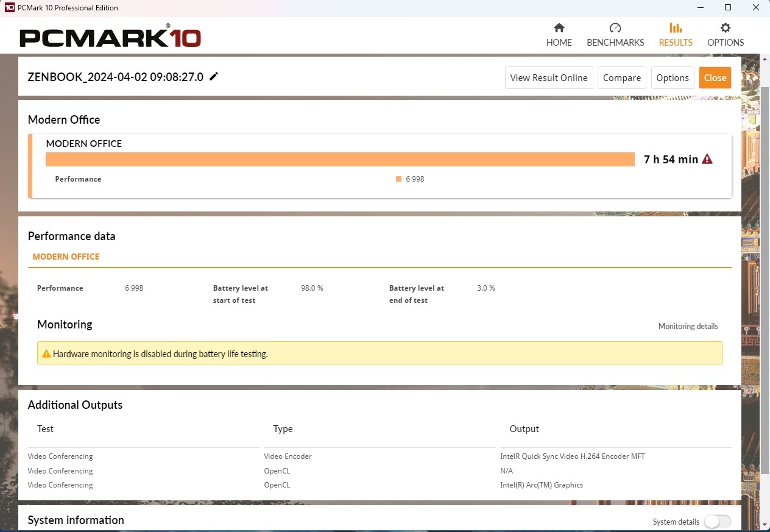The width and height of the screenshot is (770, 532).
Task: Click the Output column header
Action: (x=524, y=429)
